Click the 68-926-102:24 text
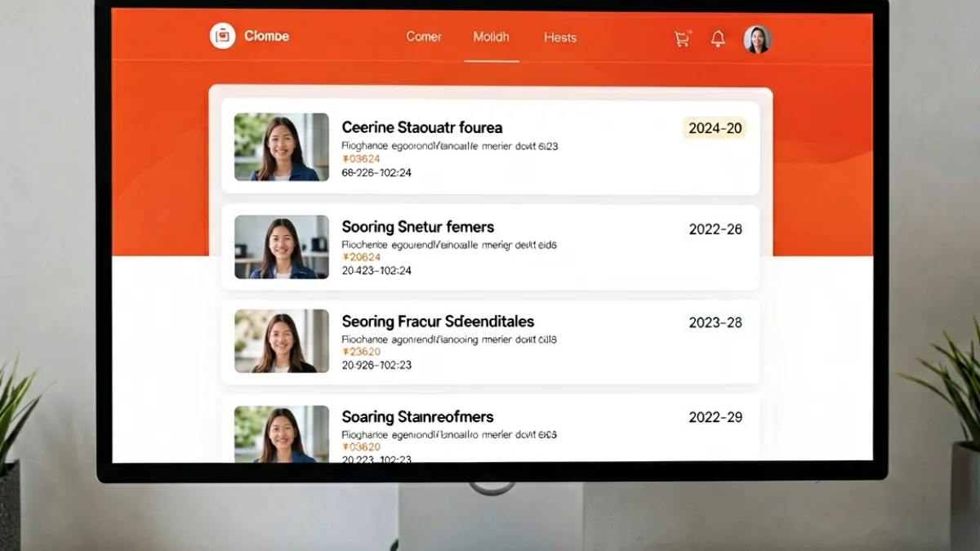Viewport: 980px width, 551px height. coord(376,173)
